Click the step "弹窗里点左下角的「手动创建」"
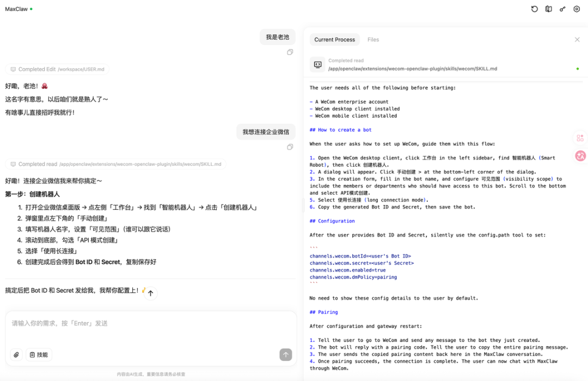The height and width of the screenshot is (381, 588). [67, 218]
